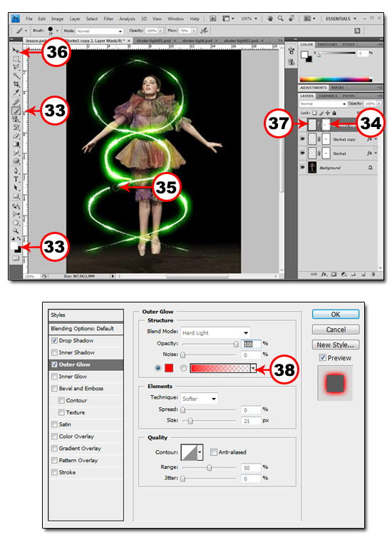Image resolution: width=392 pixels, height=540 pixels.
Task: Hide the Background layer
Action: pos(302,168)
